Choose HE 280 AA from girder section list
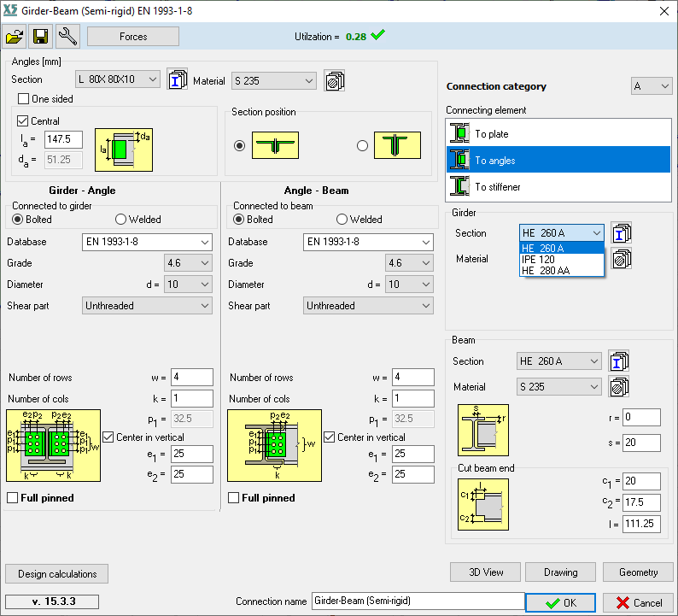The width and height of the screenshot is (678, 616). click(562, 270)
